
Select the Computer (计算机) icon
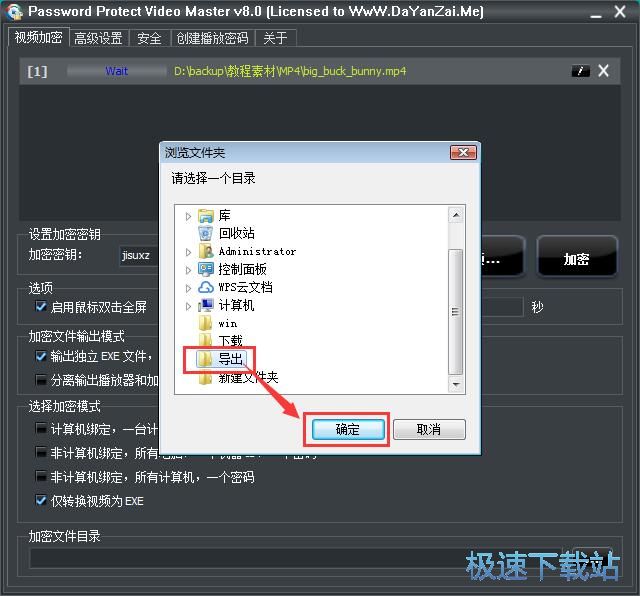click(206, 305)
